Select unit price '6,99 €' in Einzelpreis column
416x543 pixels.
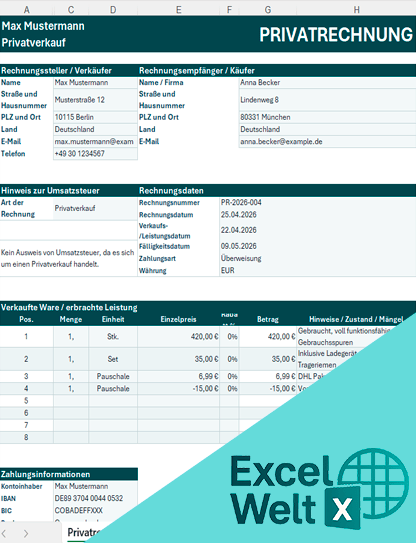178,376
